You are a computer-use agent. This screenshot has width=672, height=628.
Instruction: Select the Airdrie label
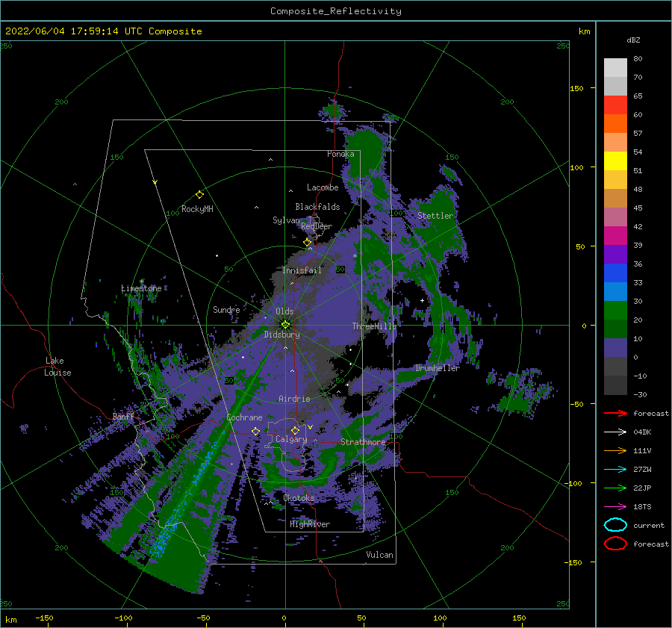pyautogui.click(x=294, y=399)
